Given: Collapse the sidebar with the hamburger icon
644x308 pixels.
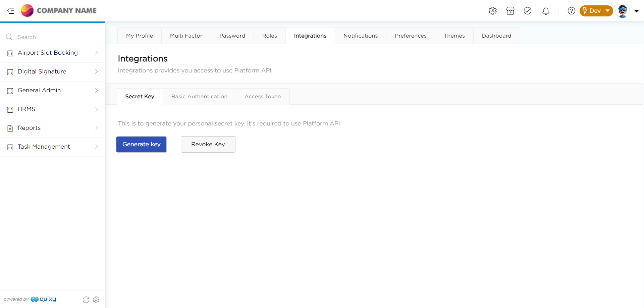Looking at the screenshot, I should tap(11, 11).
